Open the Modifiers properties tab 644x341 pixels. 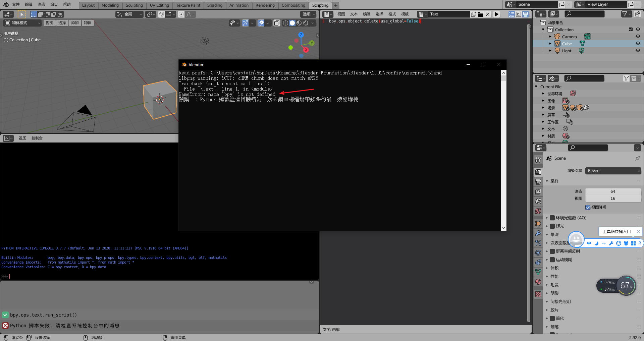pos(538,233)
